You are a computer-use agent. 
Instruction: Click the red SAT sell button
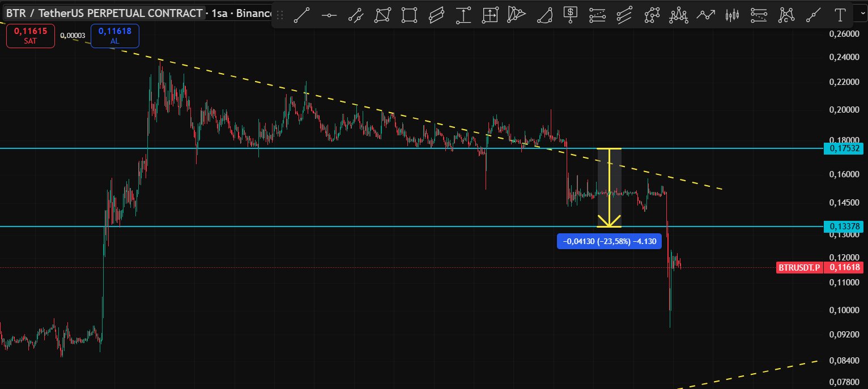pos(31,36)
